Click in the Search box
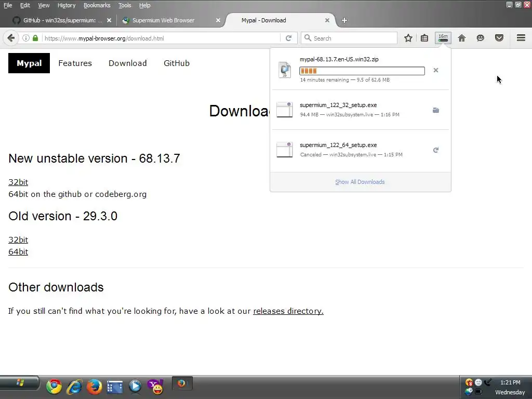This screenshot has height=399, width=532. pos(349,38)
